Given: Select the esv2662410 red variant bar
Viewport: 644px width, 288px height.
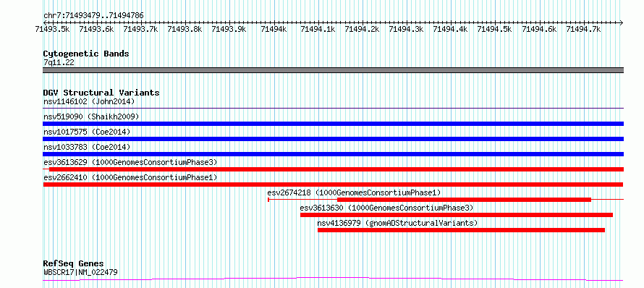Looking at the screenshot, I should pos(333,185).
